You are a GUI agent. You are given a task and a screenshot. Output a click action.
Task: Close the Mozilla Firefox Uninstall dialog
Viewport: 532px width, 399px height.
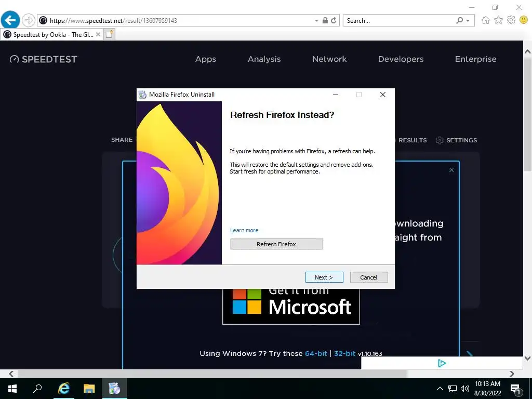click(383, 95)
